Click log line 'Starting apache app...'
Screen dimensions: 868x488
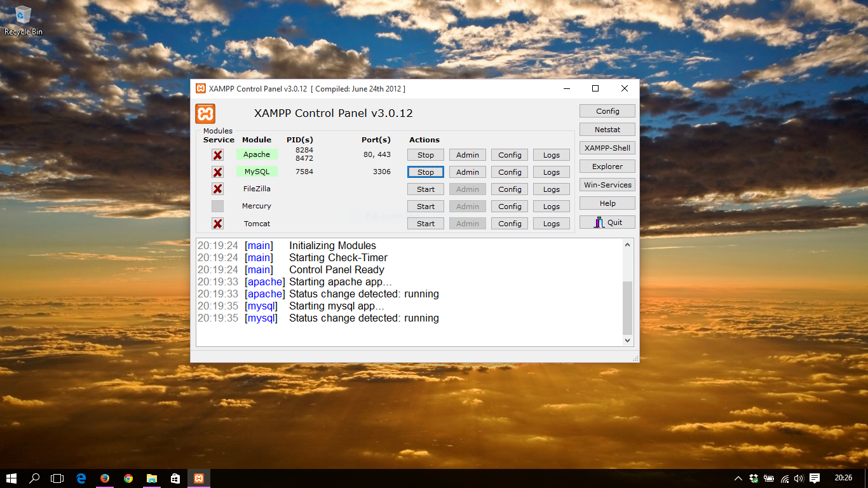click(341, 281)
